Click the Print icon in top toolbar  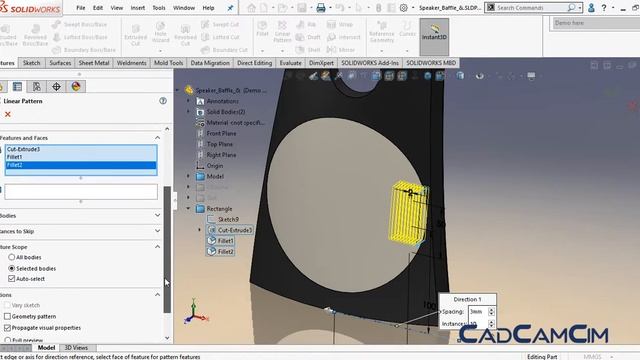click(321, 8)
